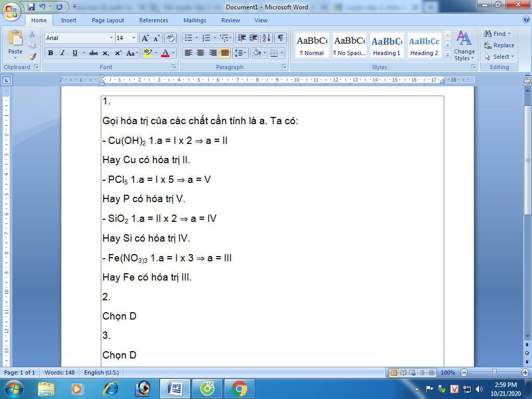Activate the Format Painter brush

click(32, 56)
